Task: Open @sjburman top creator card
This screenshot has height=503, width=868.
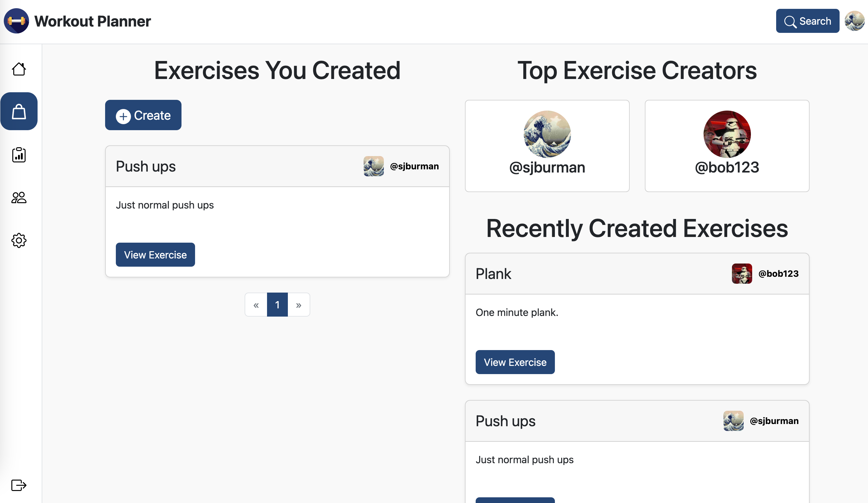Action: pos(547,146)
